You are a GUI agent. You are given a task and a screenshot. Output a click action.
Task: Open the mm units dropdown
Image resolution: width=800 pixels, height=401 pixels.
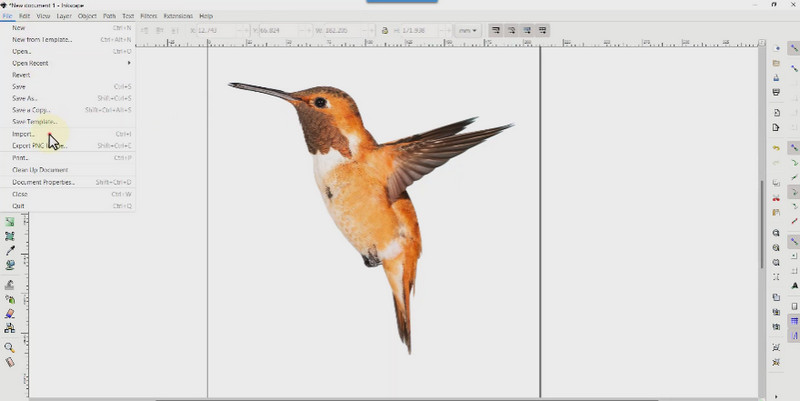(467, 31)
